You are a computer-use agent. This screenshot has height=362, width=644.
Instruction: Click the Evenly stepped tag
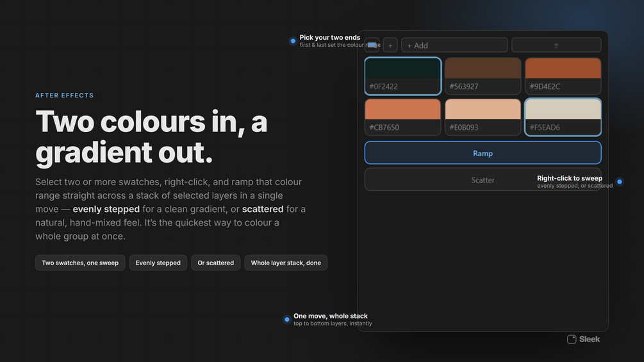point(158,263)
